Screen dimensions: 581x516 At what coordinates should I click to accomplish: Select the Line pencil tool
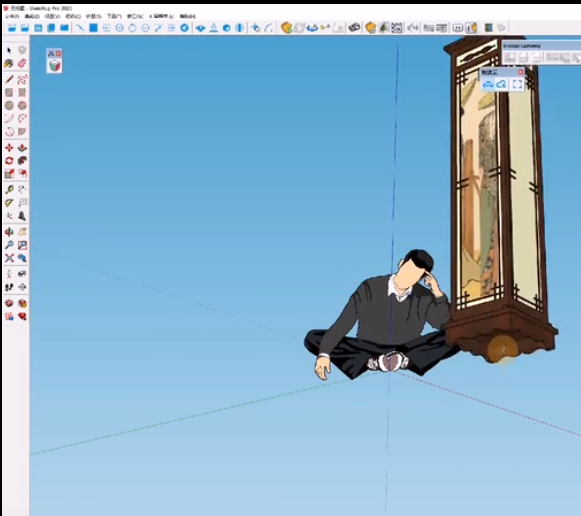click(9, 79)
